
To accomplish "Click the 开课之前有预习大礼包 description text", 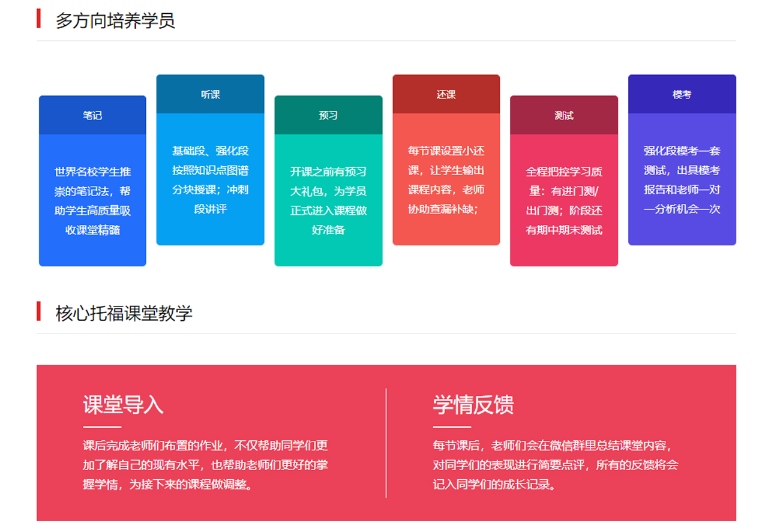I will coord(328,201).
